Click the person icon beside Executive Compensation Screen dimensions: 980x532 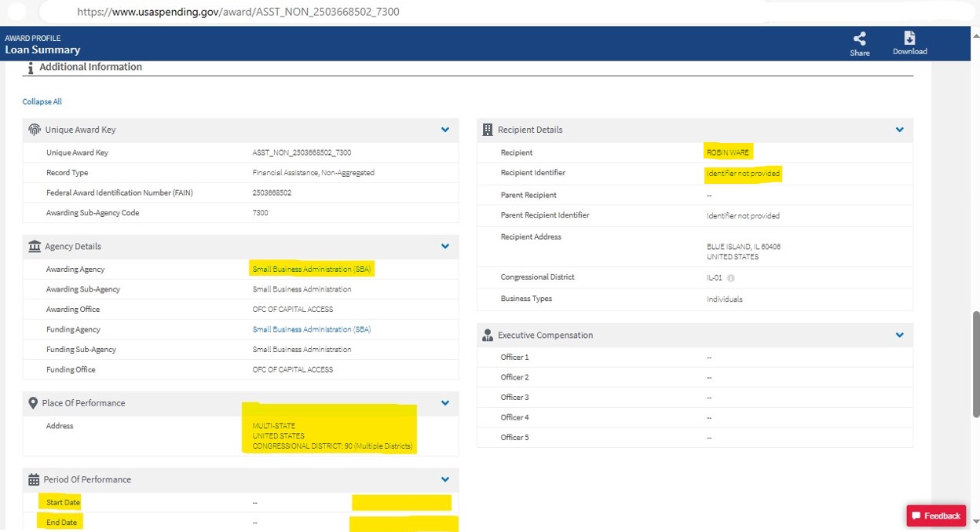488,336
